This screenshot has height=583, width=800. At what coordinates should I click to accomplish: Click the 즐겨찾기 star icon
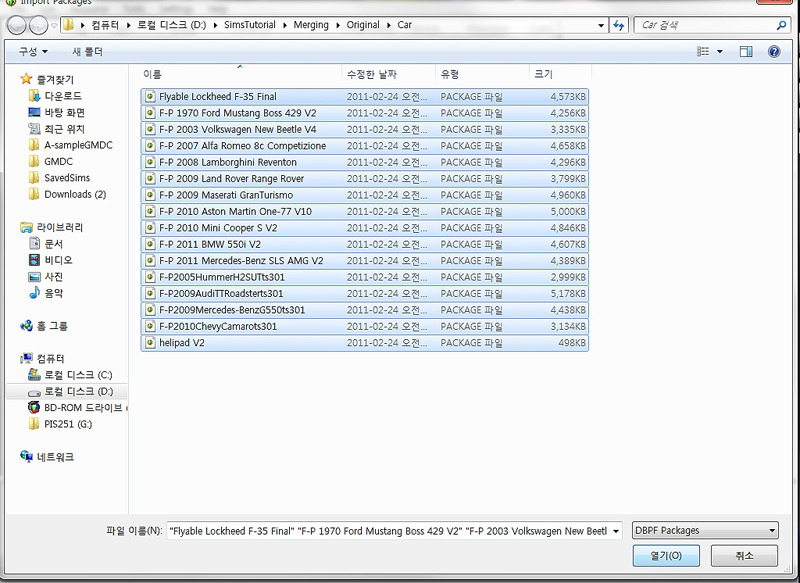click(26, 79)
